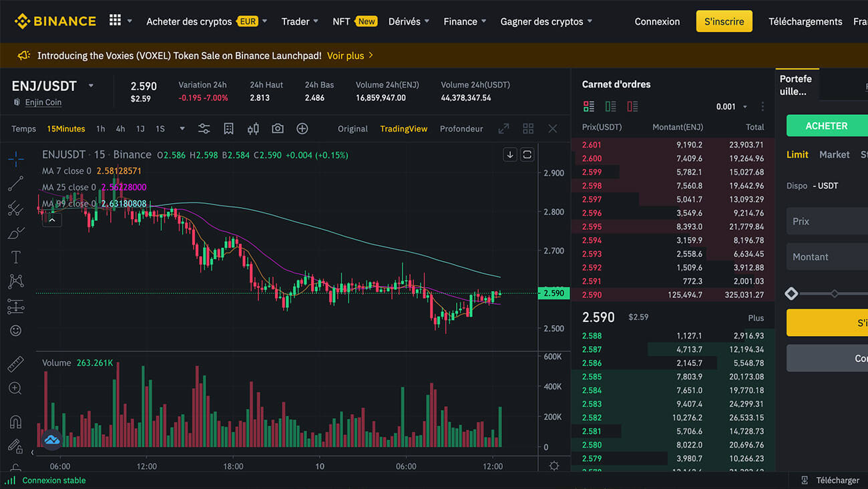Expand the Finance menu
Viewport: 868px width, 489px height.
point(465,21)
